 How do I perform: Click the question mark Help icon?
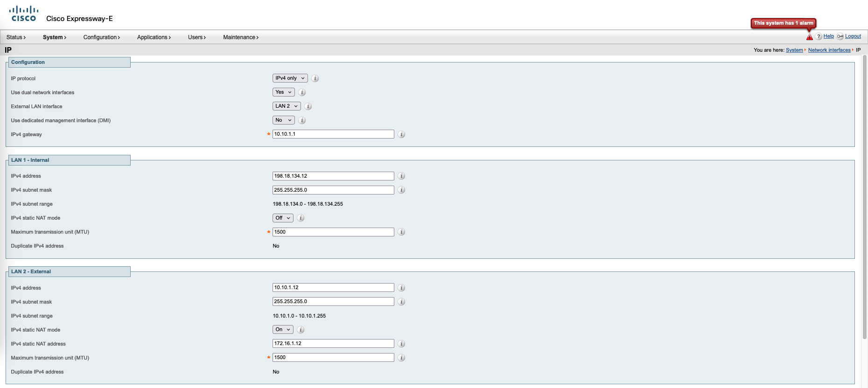point(819,36)
